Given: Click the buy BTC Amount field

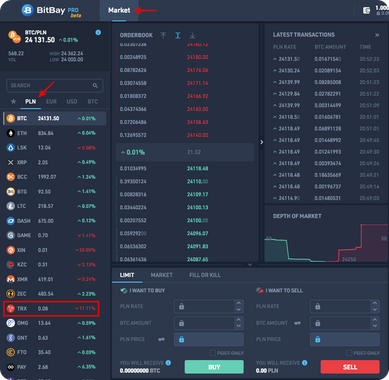Looking at the screenshot, I should (205, 323).
